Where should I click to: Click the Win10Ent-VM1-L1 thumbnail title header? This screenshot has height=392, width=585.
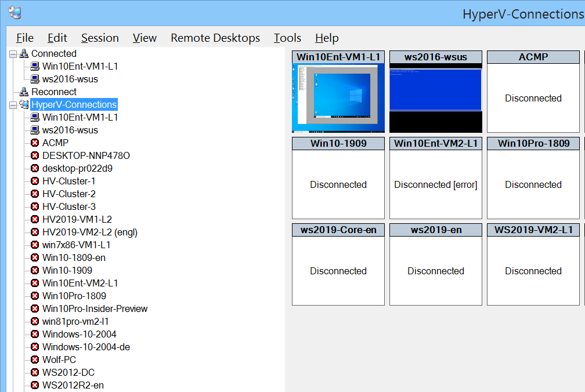tap(338, 57)
